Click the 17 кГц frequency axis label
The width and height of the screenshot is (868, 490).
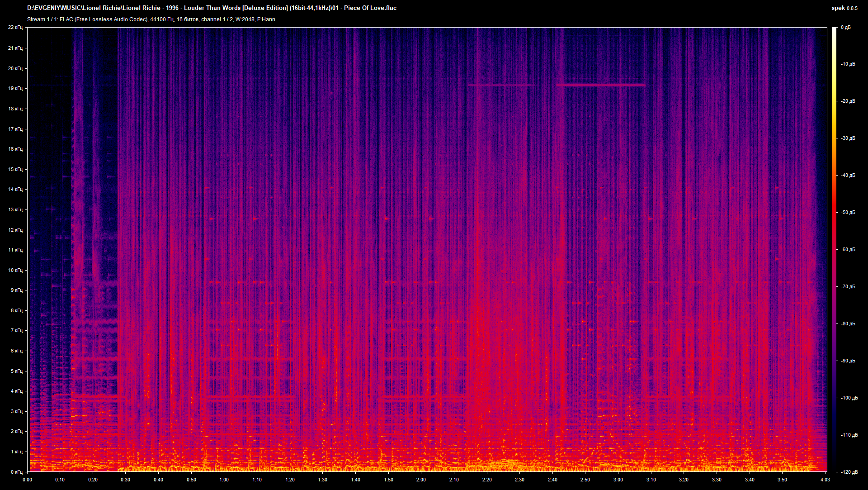[15, 129]
